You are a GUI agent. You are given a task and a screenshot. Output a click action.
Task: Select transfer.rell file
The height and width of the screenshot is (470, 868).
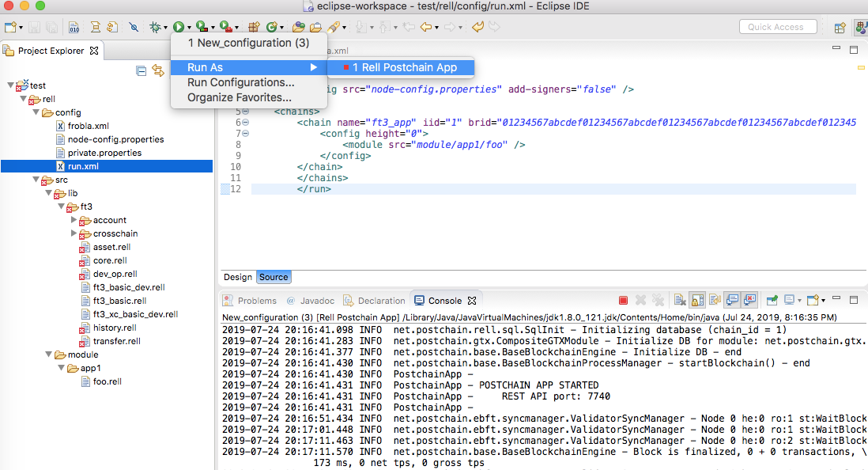click(117, 341)
